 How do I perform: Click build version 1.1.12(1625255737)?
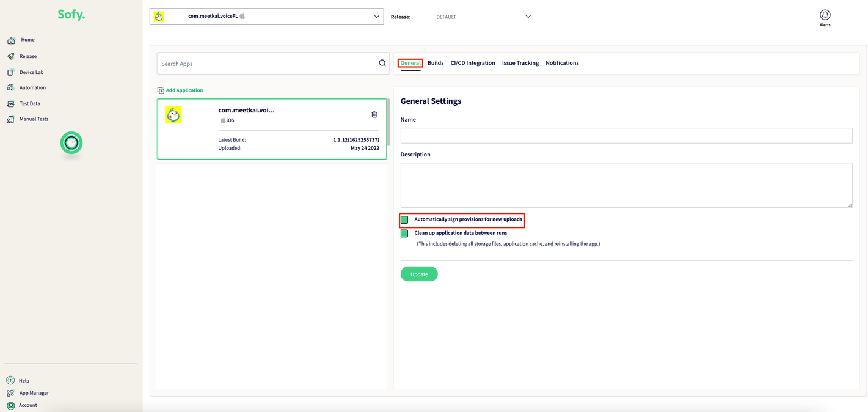pos(356,140)
